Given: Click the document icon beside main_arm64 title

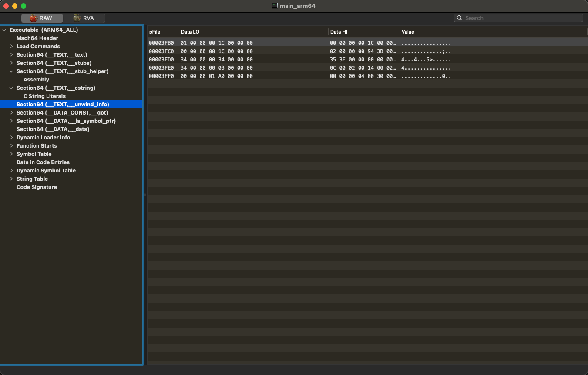Looking at the screenshot, I should [274, 6].
